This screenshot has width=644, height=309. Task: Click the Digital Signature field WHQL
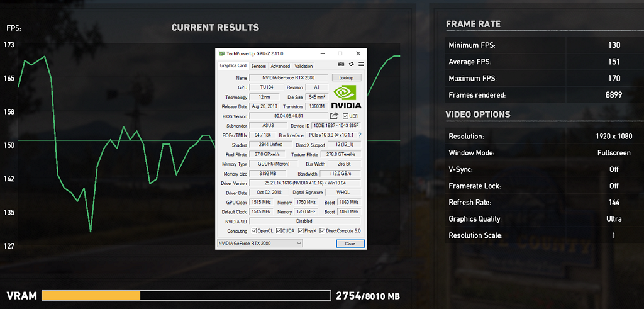tap(343, 193)
